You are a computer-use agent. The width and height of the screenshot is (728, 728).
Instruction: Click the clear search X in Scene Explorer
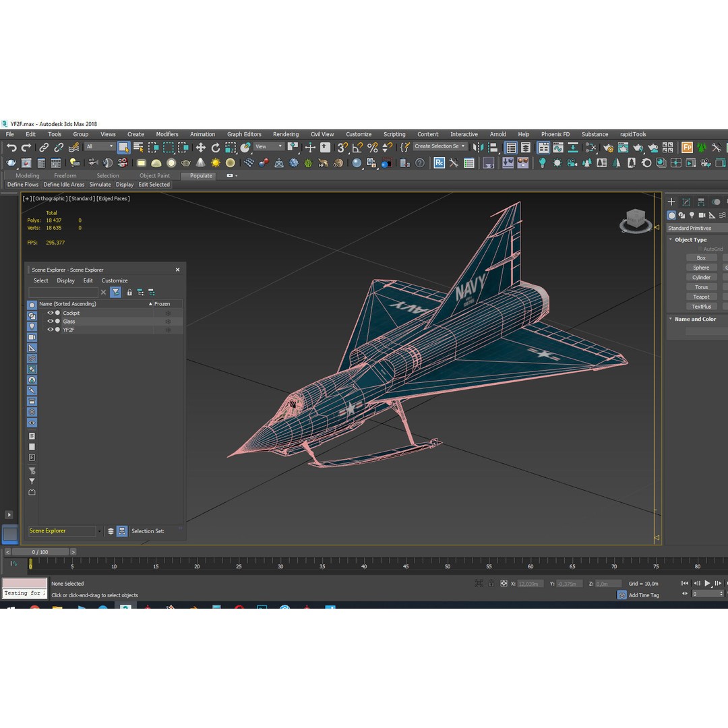click(104, 293)
